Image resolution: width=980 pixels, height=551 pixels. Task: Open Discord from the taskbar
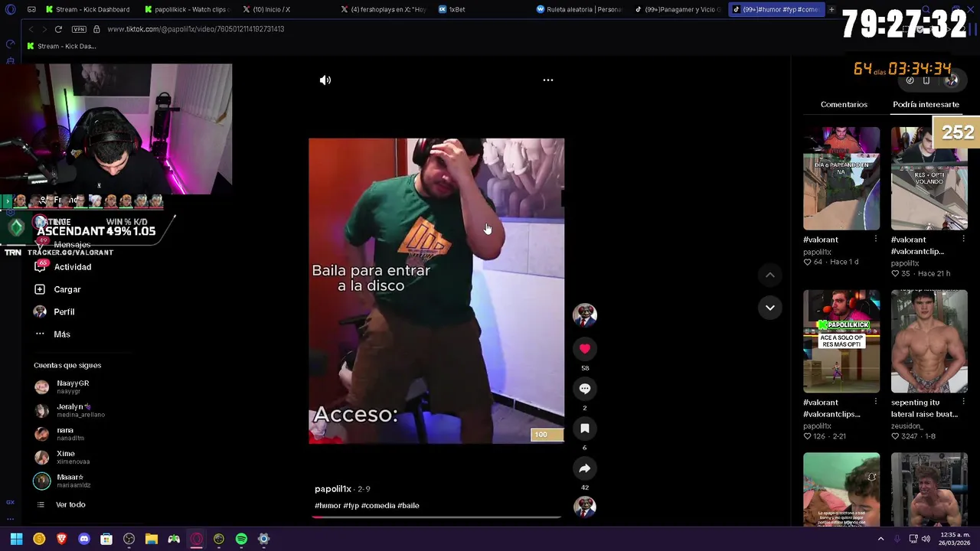point(84,539)
